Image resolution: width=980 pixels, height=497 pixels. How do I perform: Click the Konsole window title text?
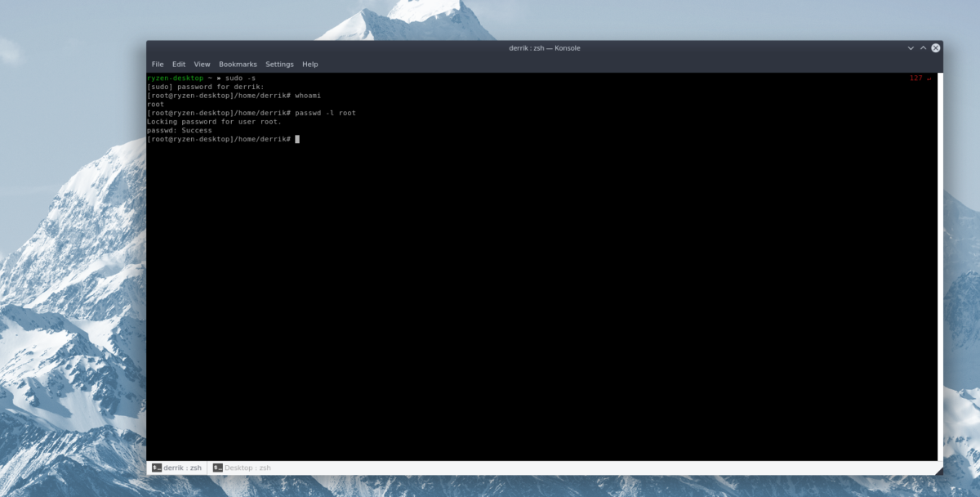(544, 48)
